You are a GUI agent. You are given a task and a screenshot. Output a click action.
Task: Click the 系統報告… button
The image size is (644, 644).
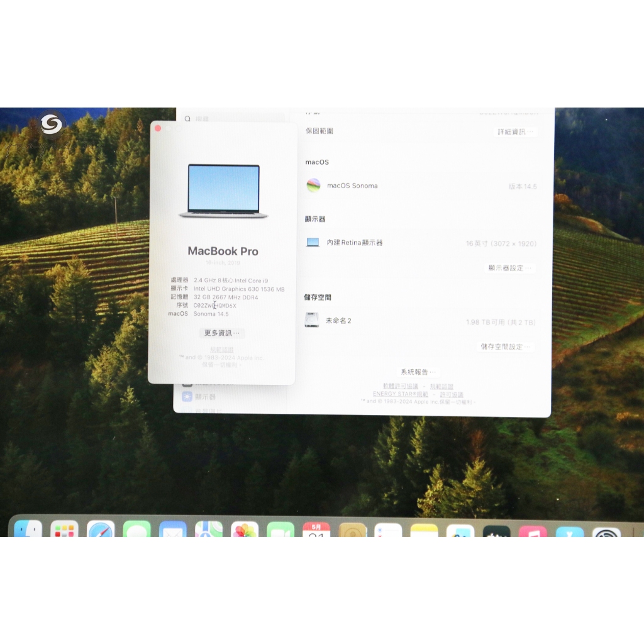[x=418, y=372]
